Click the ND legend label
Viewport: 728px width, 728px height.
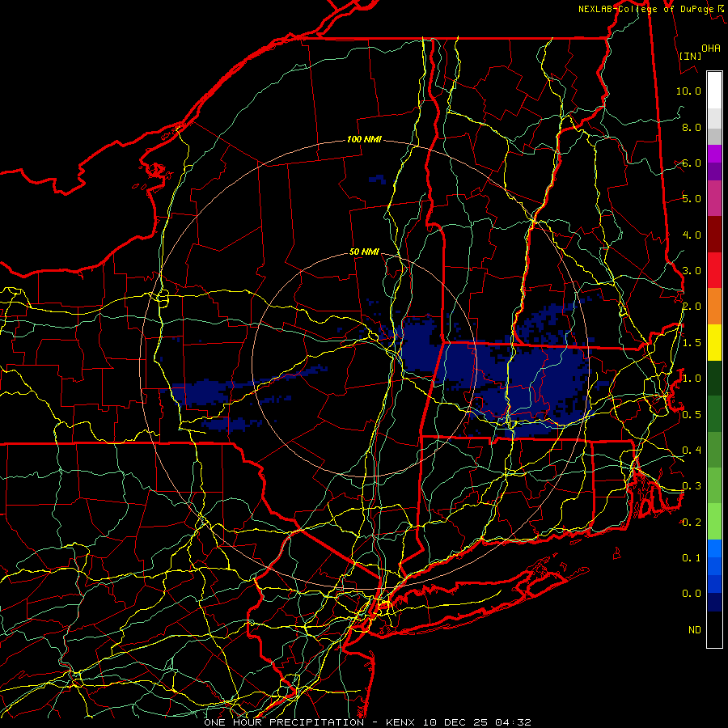pyautogui.click(x=695, y=630)
